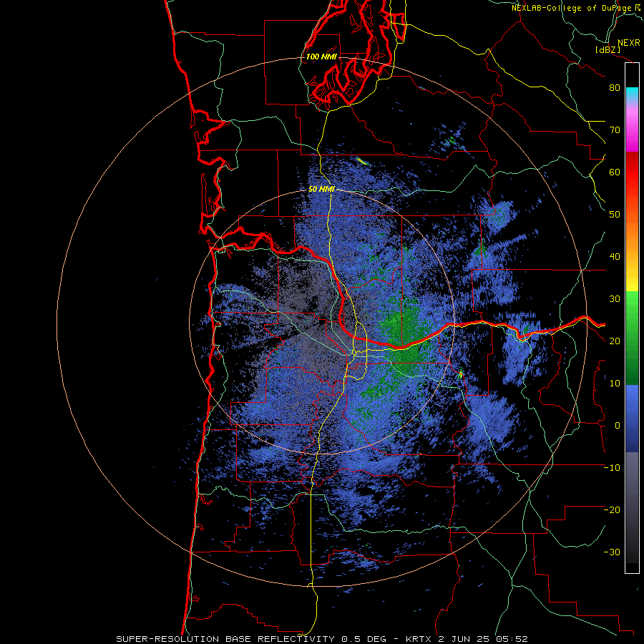The height and width of the screenshot is (644, 644).
Task: Click the 50 value on dBZ scale
Action: point(615,215)
